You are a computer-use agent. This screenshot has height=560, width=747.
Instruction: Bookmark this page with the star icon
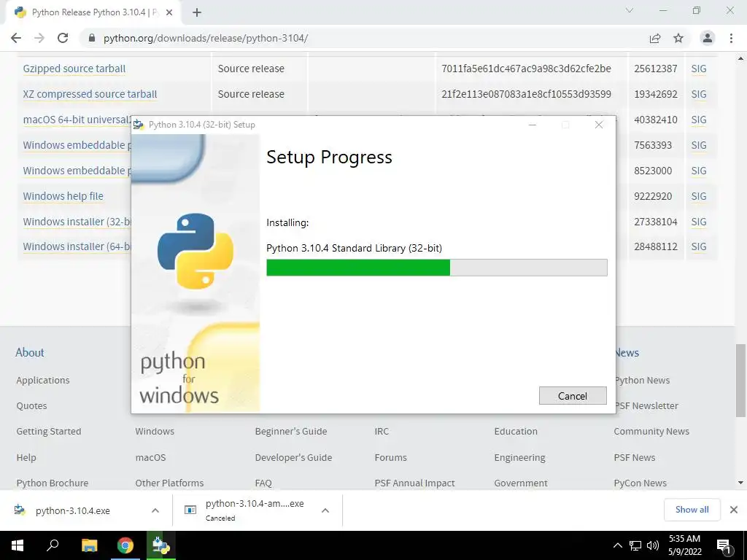pyautogui.click(x=678, y=38)
